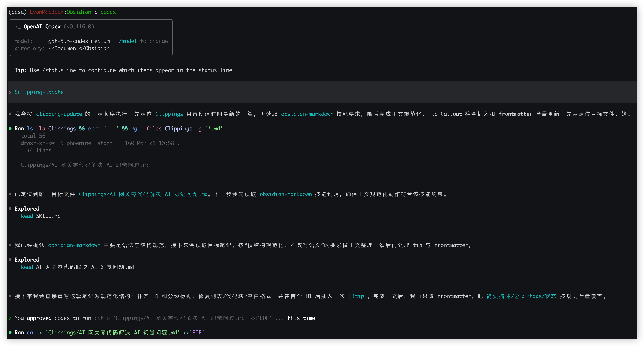Click Clippings/AI .md path in the '已定位到唯一目标文件' message
The image size is (644, 346).
pos(143,194)
